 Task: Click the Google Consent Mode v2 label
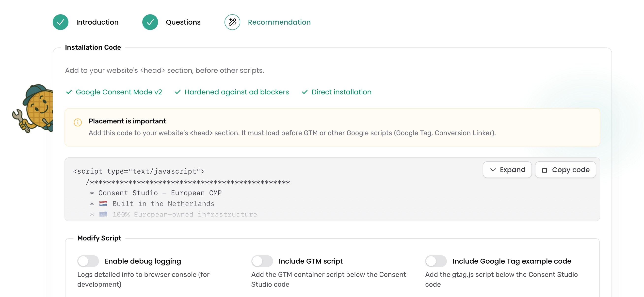[x=119, y=92]
